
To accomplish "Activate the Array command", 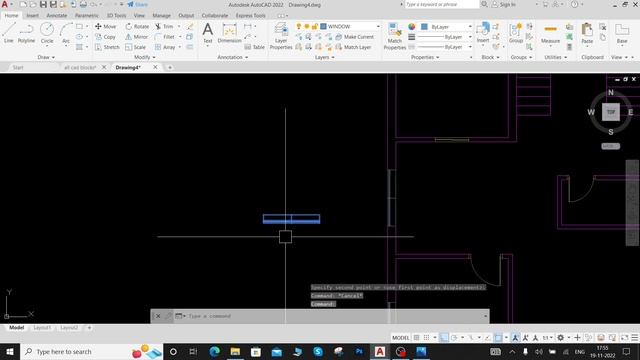I will click(x=165, y=47).
